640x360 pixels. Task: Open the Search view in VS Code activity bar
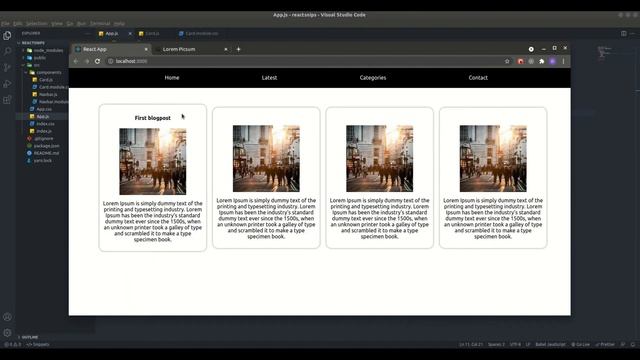[x=7, y=51]
